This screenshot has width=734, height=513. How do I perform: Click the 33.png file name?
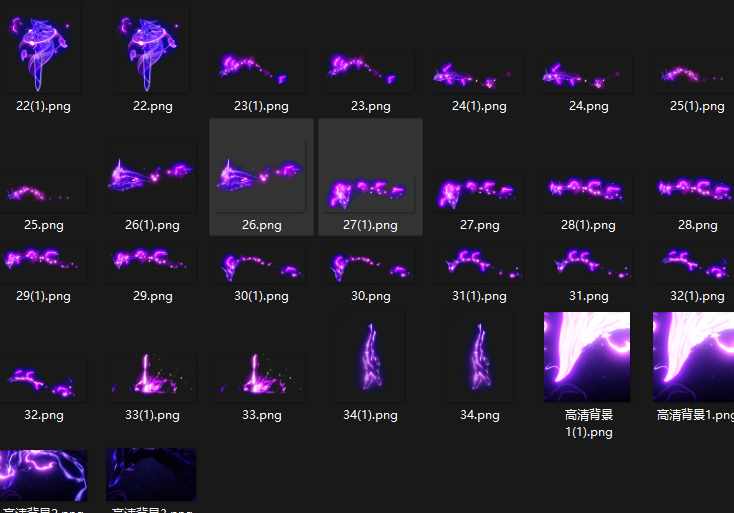point(261,415)
